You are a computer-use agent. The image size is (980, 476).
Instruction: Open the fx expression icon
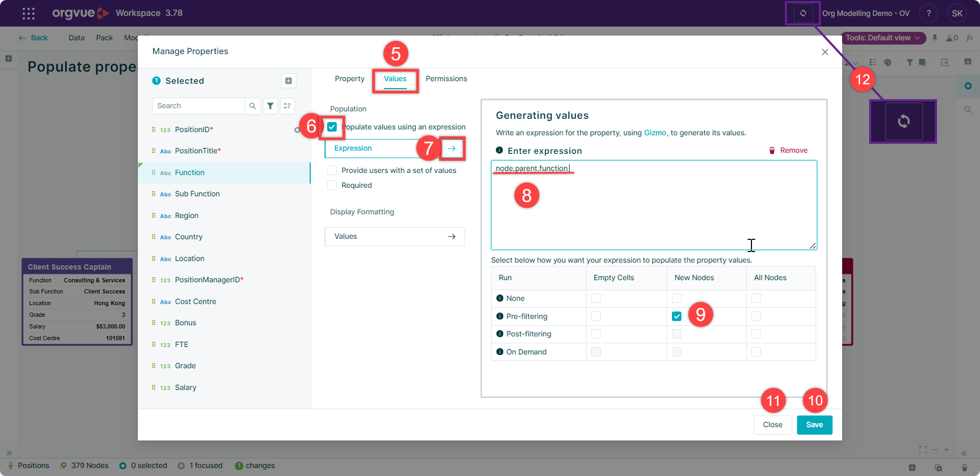click(x=969, y=38)
